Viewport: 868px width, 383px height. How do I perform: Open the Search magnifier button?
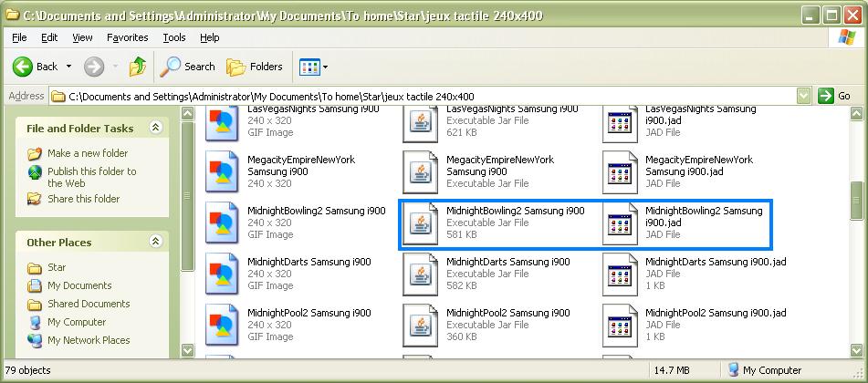[188, 67]
